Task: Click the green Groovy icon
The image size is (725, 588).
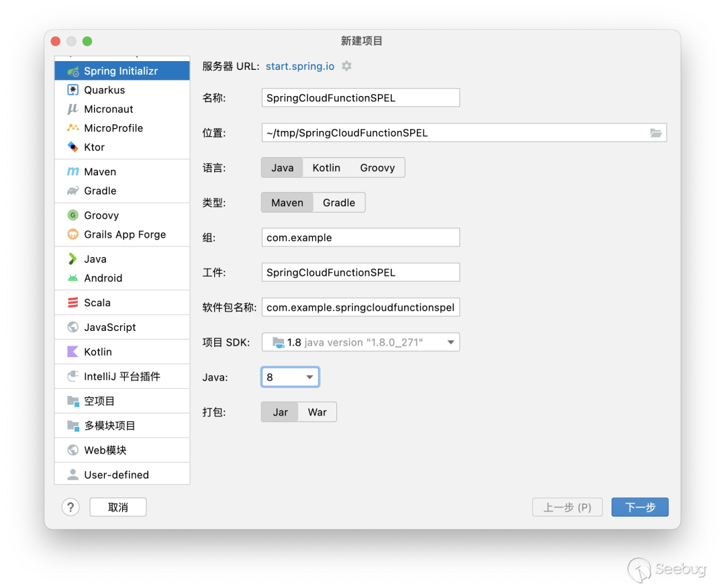Action: coord(73,215)
